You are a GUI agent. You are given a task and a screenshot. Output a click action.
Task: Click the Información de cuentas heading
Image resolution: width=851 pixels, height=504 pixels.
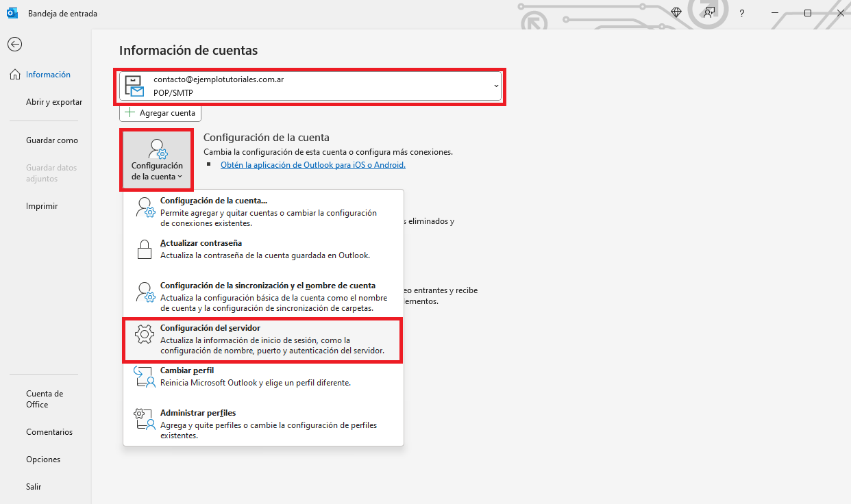point(188,50)
